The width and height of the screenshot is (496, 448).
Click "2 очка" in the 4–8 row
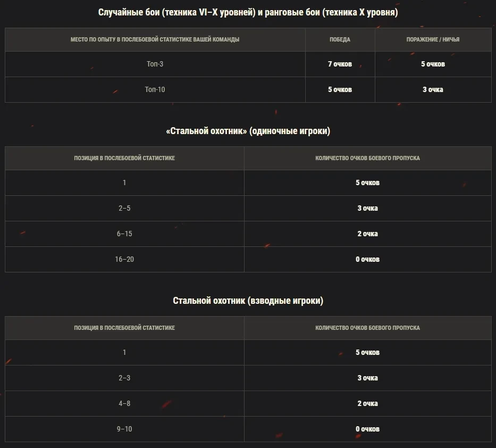(367, 404)
